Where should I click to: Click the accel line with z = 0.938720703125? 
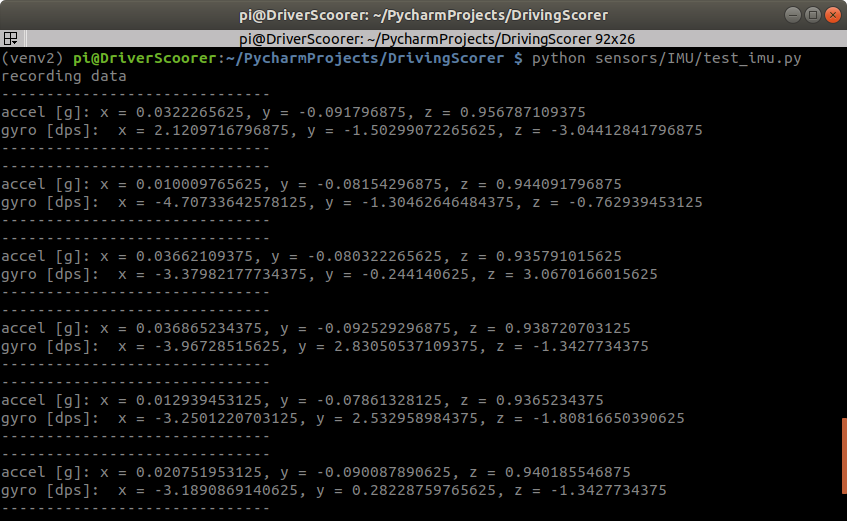[315, 328]
